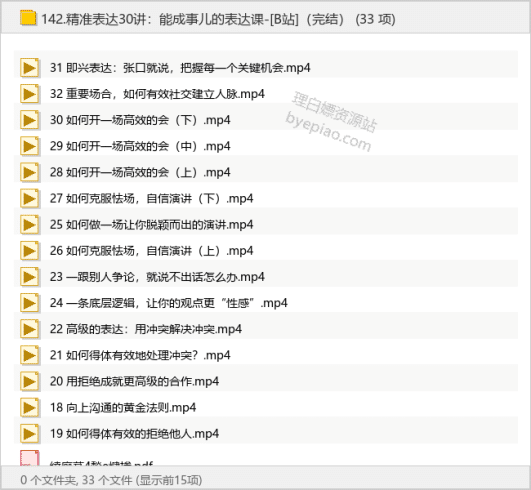Select file "25 如何做一场让你脱颖而出的演讲.mp4"

click(151, 225)
